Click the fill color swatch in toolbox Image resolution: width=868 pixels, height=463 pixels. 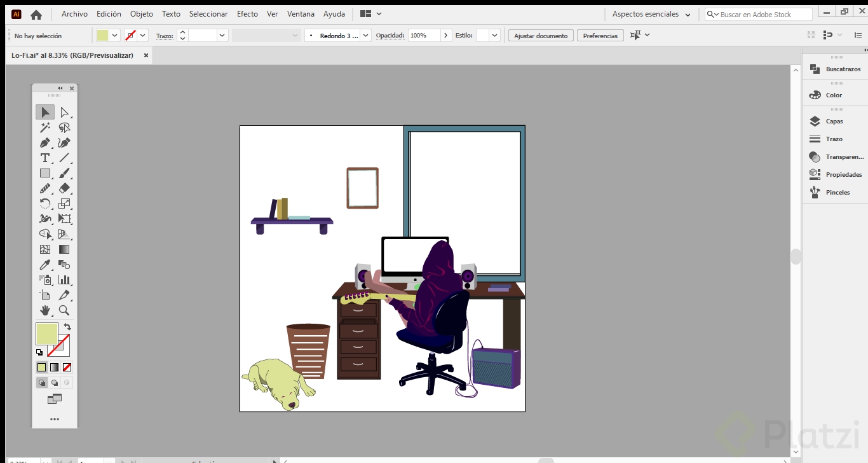(46, 333)
